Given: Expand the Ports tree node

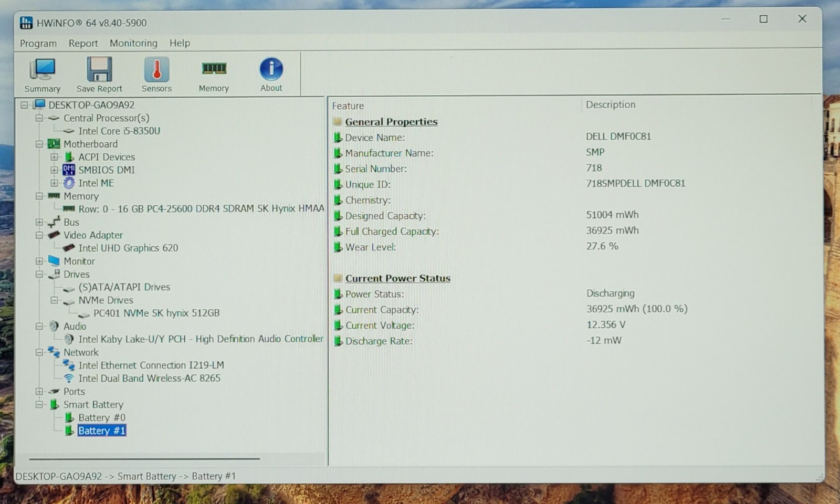Looking at the screenshot, I should [39, 391].
